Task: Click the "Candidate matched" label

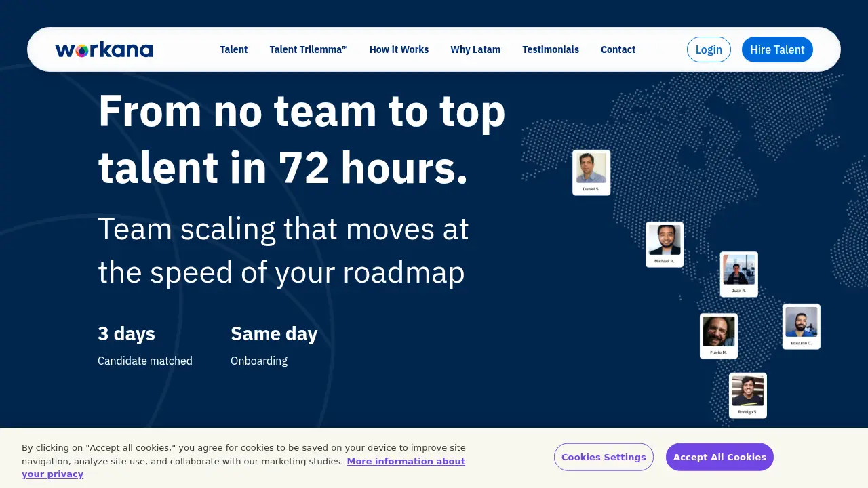Action: tap(145, 361)
